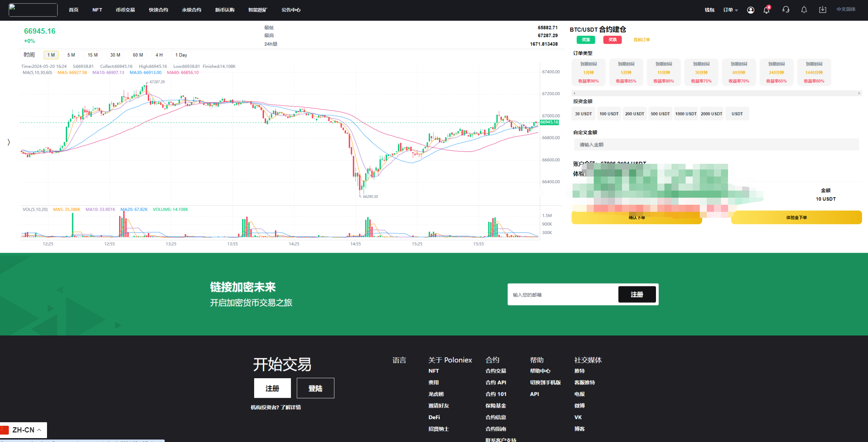868x442 pixels.
Task: Click the customer support headset icon
Action: (x=786, y=10)
